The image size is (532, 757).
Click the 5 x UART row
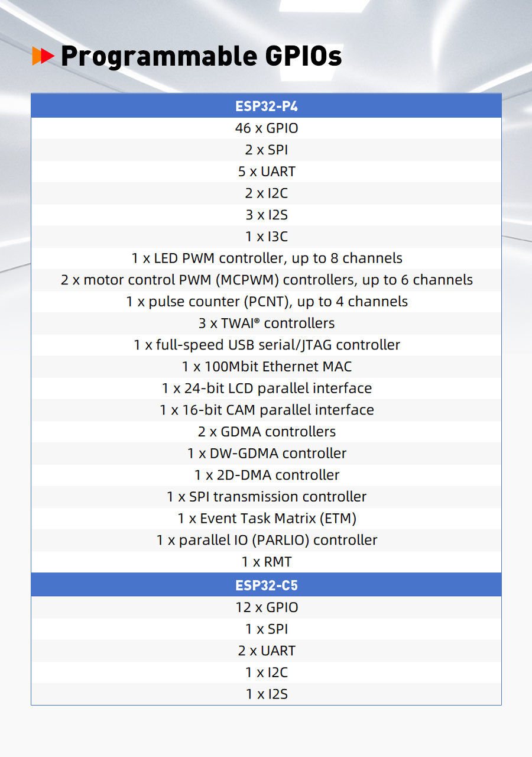266,172
